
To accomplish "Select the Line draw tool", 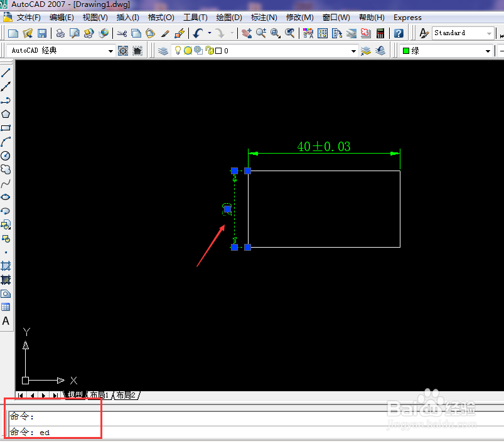I will point(6,73).
